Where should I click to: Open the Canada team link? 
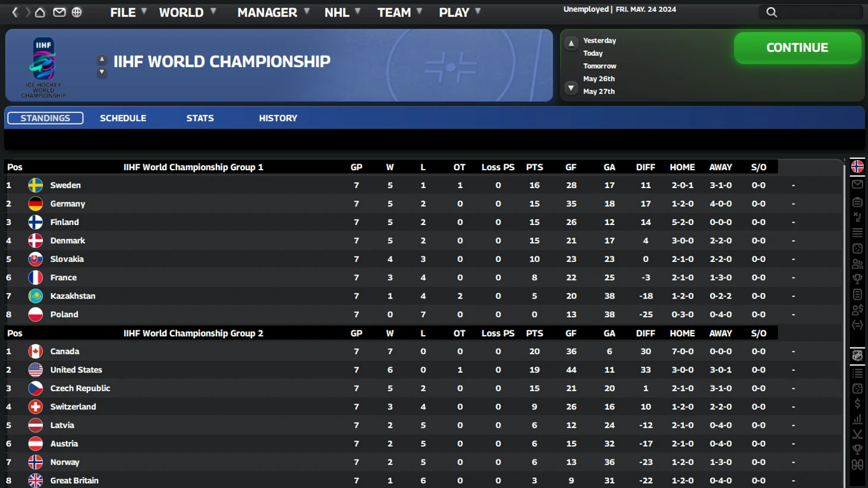tap(65, 351)
